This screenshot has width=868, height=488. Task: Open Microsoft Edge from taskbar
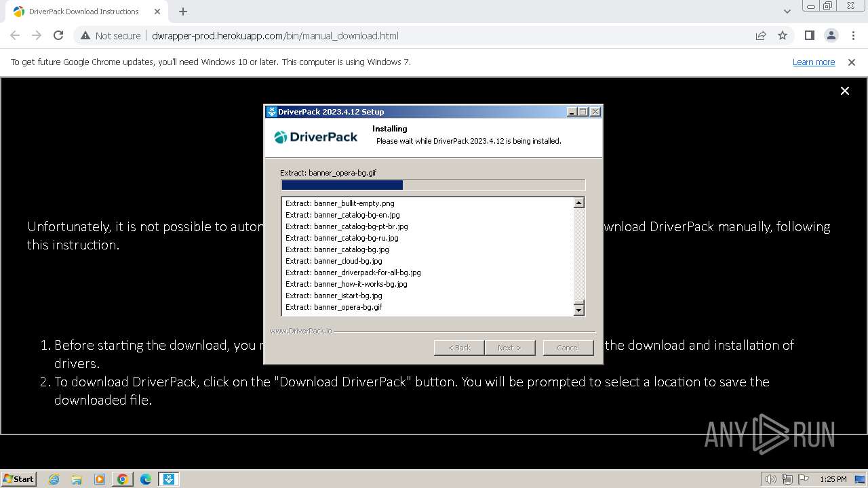click(x=146, y=479)
